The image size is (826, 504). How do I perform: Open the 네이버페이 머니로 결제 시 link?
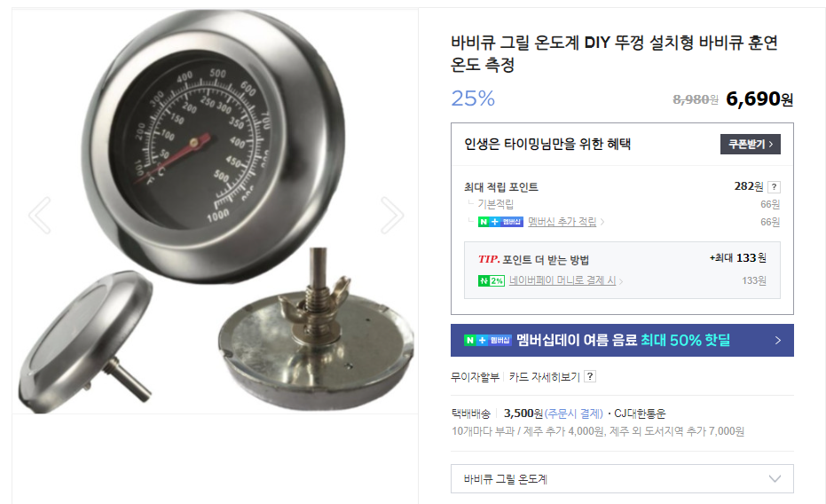pos(562,280)
